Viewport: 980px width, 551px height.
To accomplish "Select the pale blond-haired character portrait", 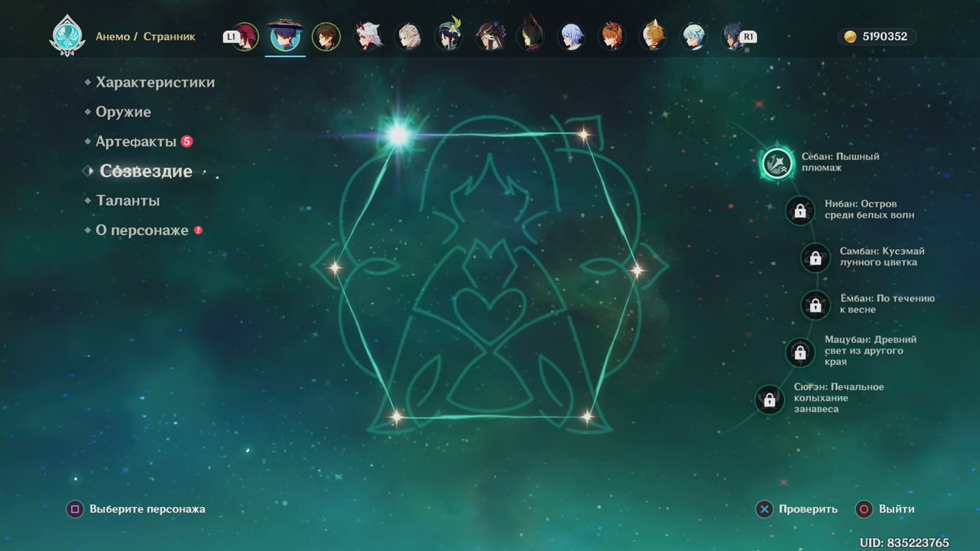I will pos(408,37).
